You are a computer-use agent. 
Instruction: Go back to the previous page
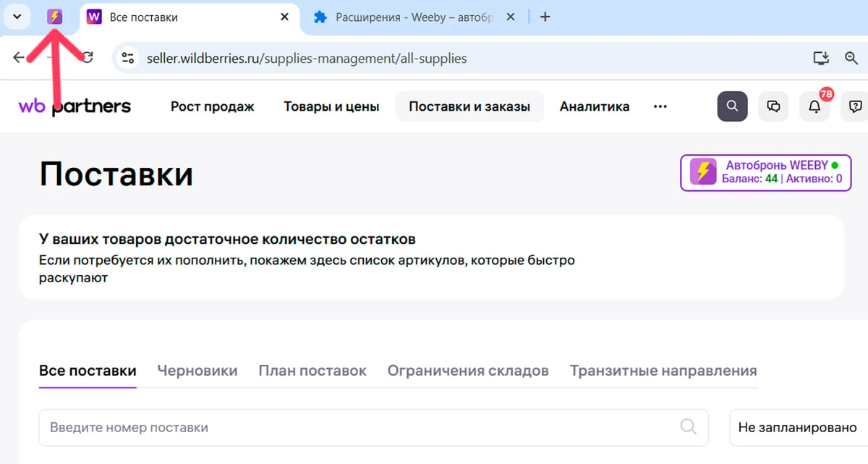tap(19, 58)
